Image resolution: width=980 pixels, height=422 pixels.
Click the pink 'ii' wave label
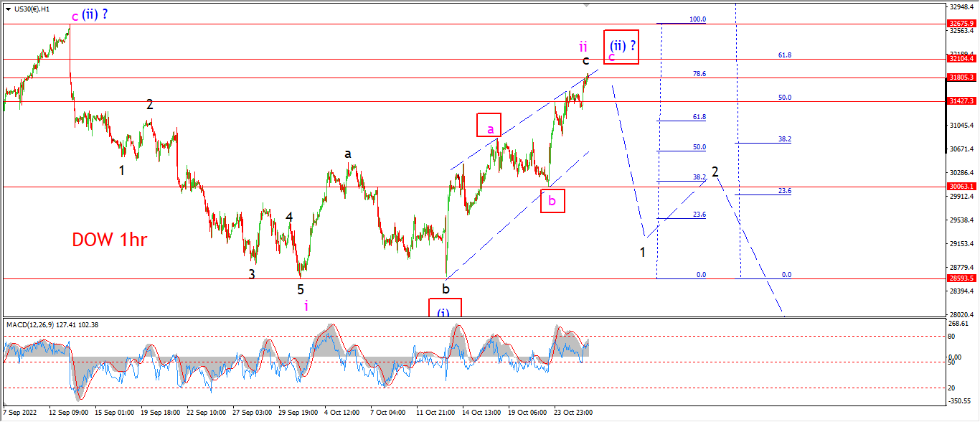[585, 47]
